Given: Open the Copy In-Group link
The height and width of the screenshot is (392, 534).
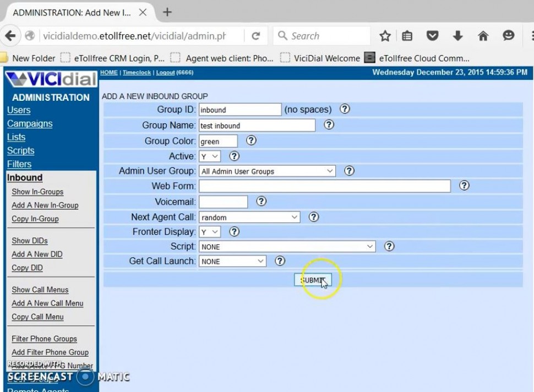Looking at the screenshot, I should [x=35, y=219].
